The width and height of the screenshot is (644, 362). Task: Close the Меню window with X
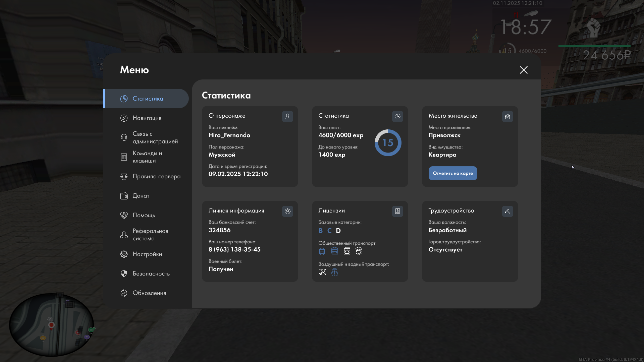pyautogui.click(x=524, y=70)
